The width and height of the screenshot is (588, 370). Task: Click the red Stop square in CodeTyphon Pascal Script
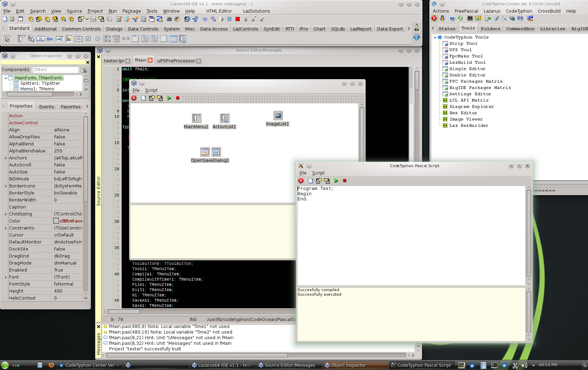[x=345, y=181]
